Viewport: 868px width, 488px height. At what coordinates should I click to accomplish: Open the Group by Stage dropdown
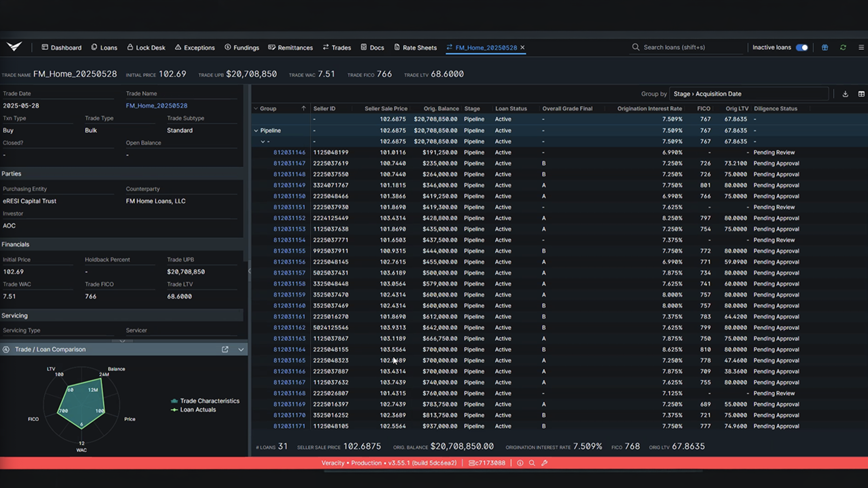(x=749, y=94)
